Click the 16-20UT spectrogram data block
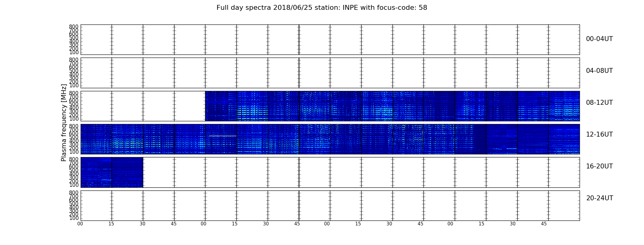This screenshot has width=644, height=245. coord(112,172)
